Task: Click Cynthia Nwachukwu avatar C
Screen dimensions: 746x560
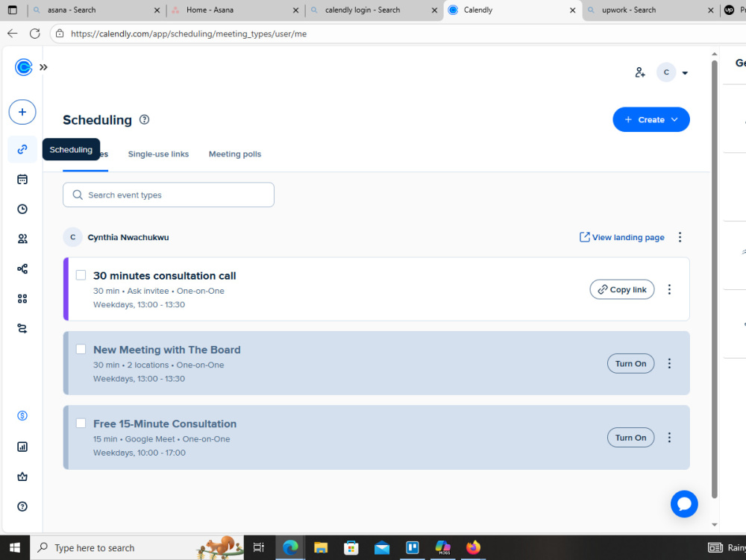Action: (73, 237)
